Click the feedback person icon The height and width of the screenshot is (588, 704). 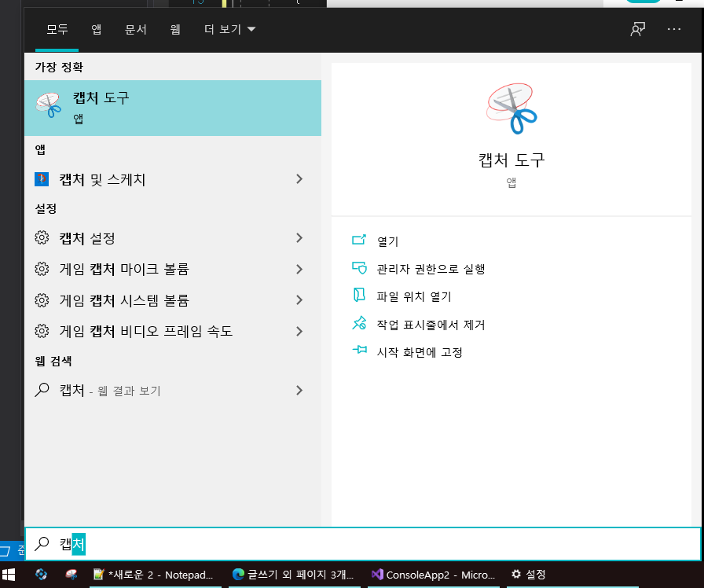[x=637, y=30]
